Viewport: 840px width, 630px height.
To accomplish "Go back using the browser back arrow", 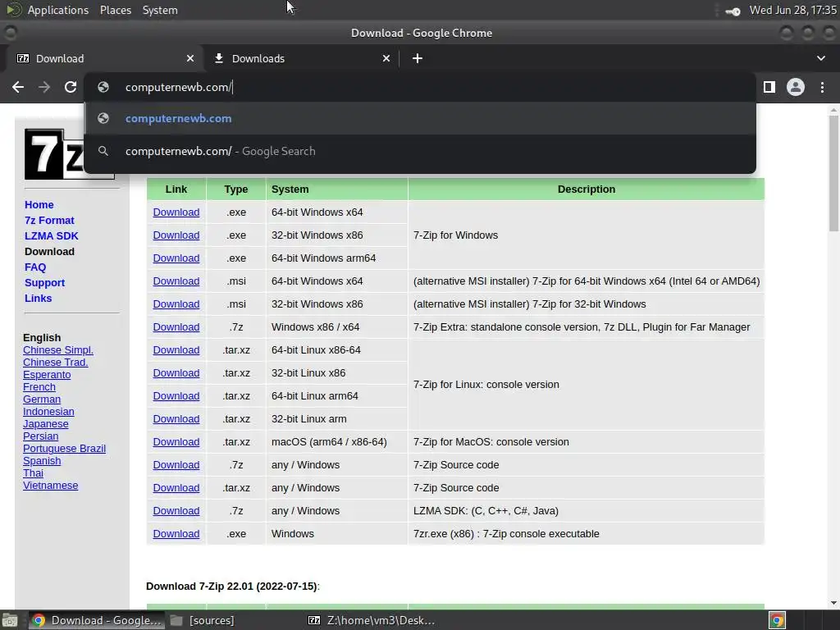I will 18,87.
